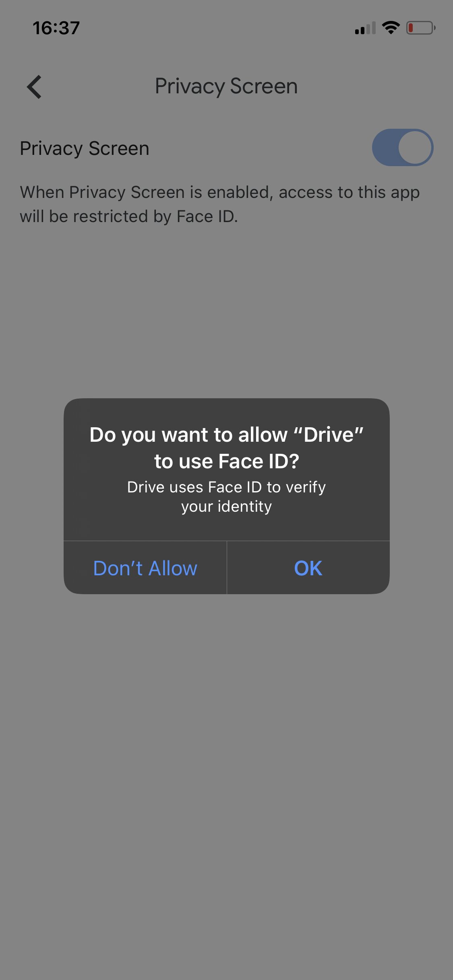Tap the word "Drive" in dialog heading
Viewport: 453px width, 980px height.
point(329,434)
